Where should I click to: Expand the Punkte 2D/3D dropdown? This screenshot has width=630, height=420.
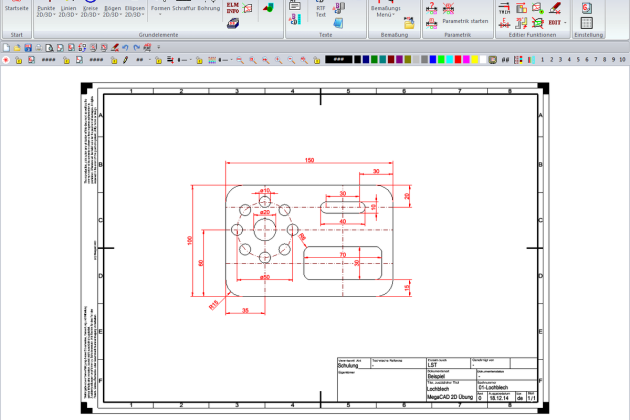(x=46, y=11)
